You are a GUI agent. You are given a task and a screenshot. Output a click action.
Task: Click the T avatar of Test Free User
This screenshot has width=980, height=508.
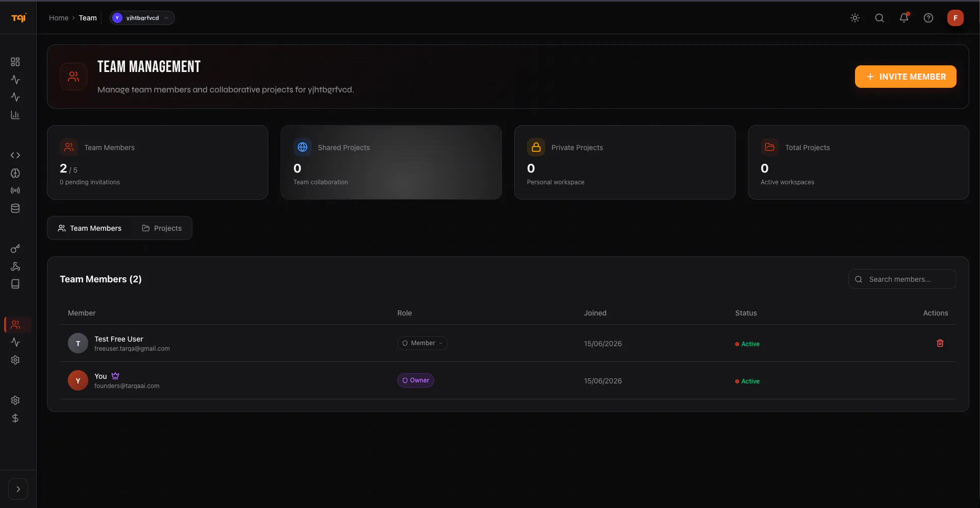point(78,344)
